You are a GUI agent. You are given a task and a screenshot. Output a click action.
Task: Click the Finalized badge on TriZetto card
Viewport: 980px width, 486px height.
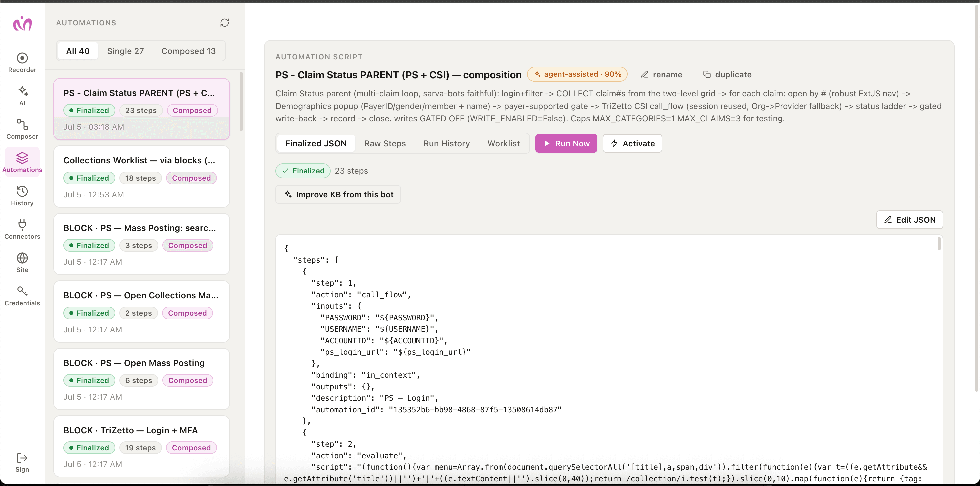click(89, 448)
